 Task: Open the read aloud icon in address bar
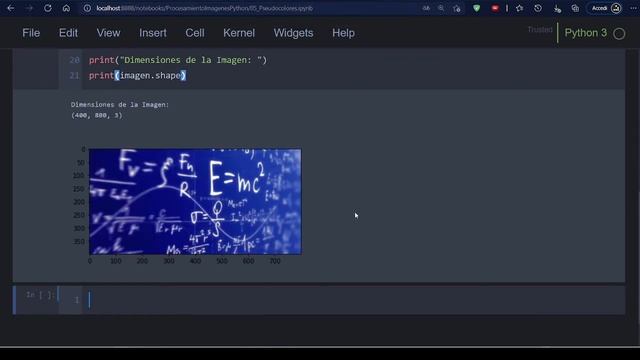click(x=426, y=8)
